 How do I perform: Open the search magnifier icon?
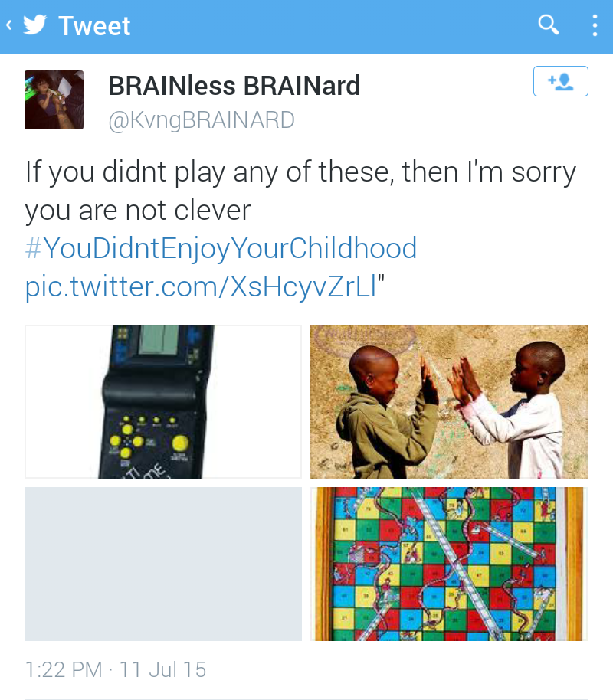(x=548, y=25)
